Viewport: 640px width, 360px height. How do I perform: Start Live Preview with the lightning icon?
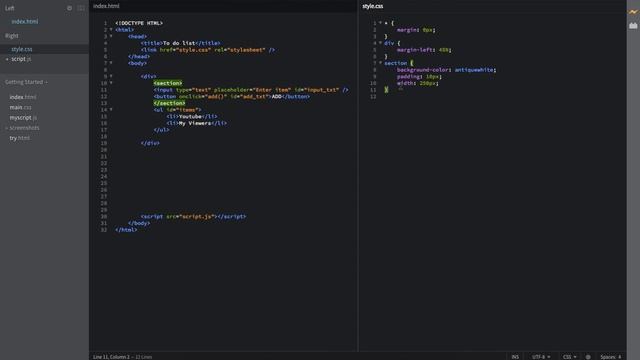[633, 12]
